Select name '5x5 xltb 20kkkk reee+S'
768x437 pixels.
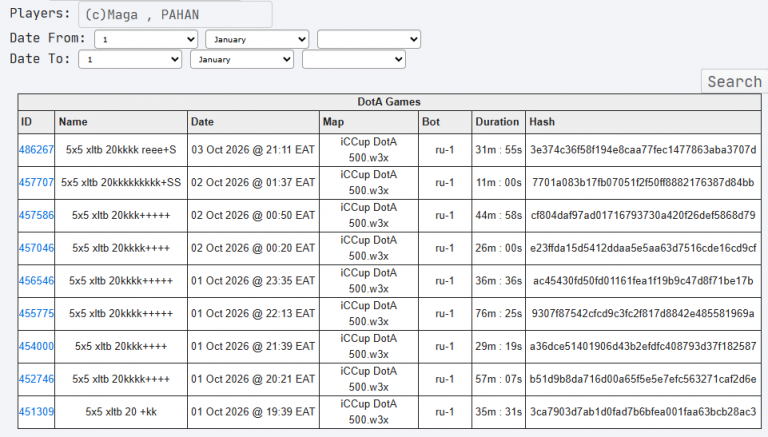tap(121, 149)
